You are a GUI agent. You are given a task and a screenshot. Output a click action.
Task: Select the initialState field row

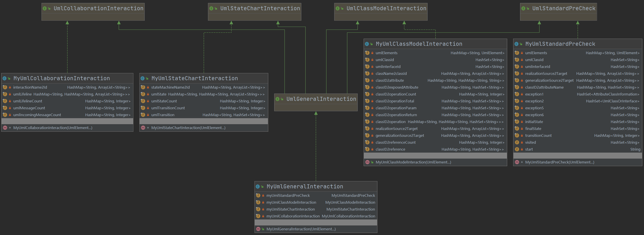click(x=577, y=122)
